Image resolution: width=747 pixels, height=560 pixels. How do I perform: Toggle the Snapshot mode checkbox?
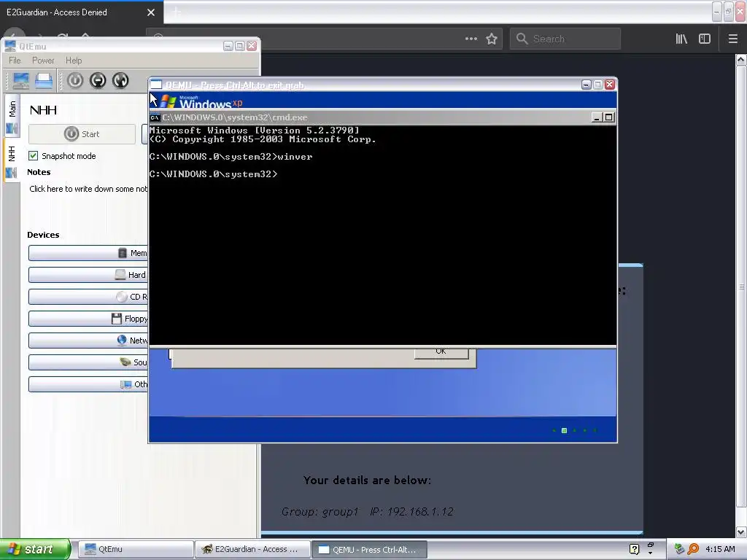pos(34,156)
